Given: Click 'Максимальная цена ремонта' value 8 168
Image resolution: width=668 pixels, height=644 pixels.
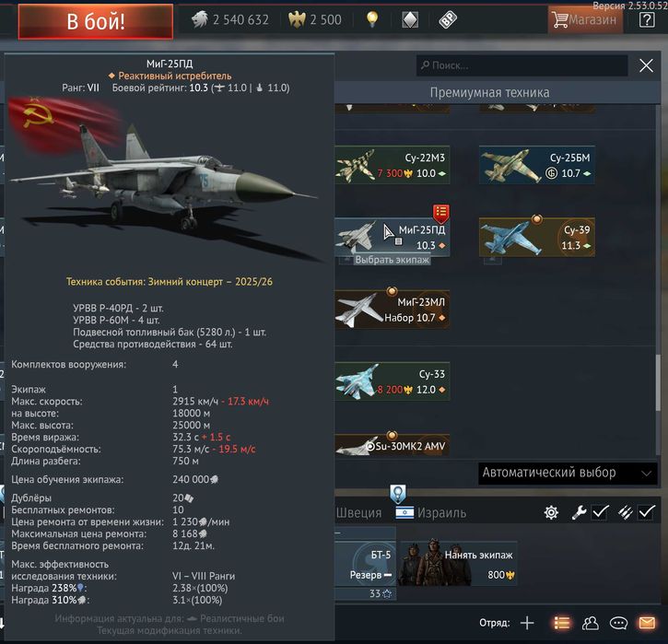Looking at the screenshot, I should coord(190,533).
